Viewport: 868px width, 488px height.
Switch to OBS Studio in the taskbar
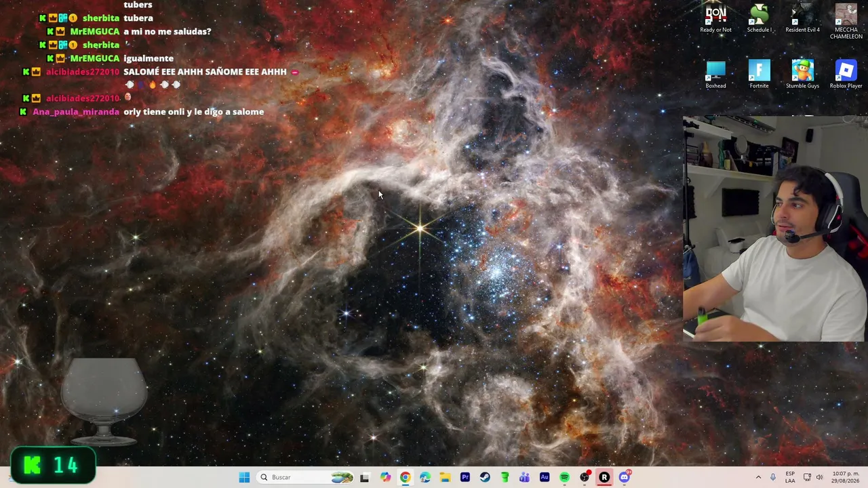585,477
